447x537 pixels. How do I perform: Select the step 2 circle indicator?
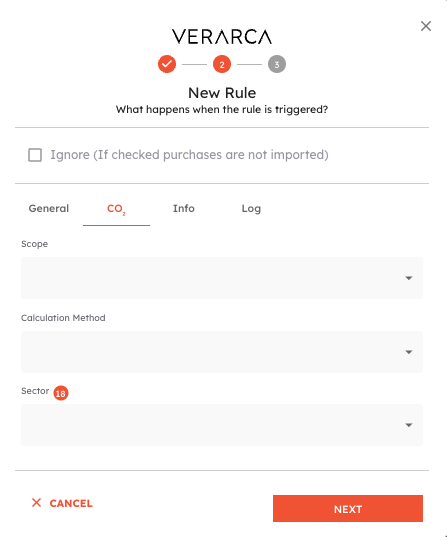tap(222, 64)
